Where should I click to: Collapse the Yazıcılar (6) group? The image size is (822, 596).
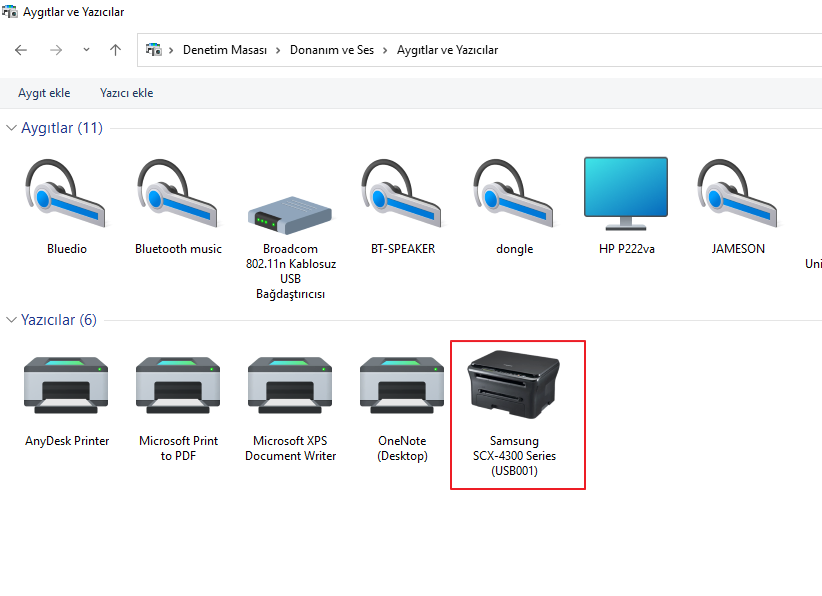(x=12, y=320)
